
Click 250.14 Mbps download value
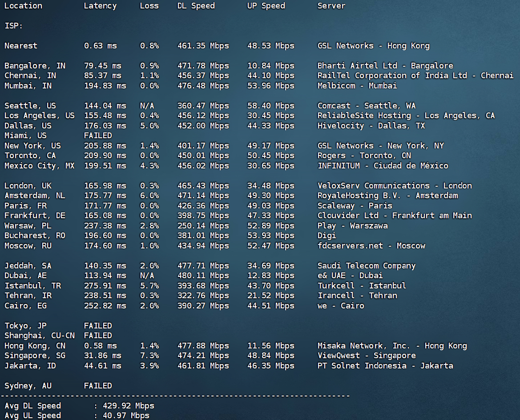[x=203, y=226]
